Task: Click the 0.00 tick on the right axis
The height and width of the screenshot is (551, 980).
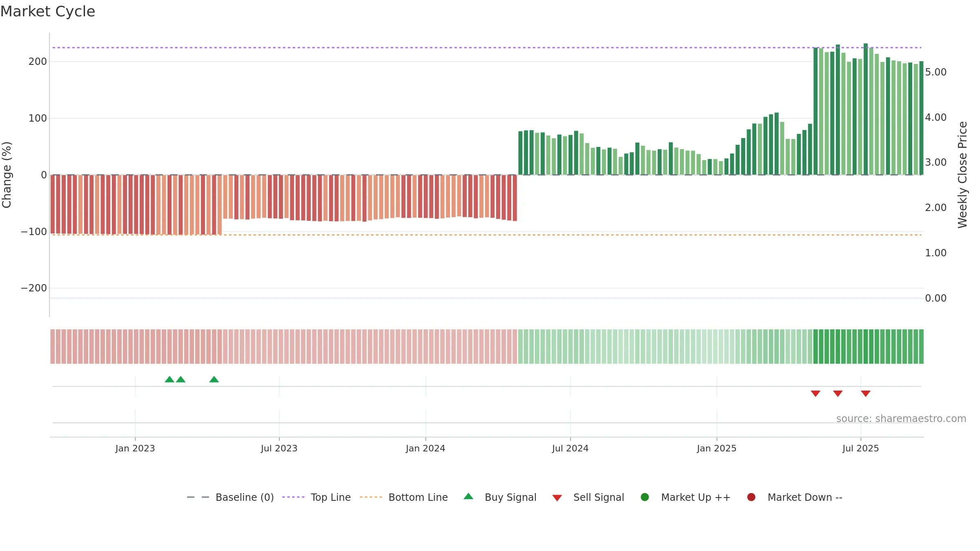Action: pyautogui.click(x=935, y=298)
